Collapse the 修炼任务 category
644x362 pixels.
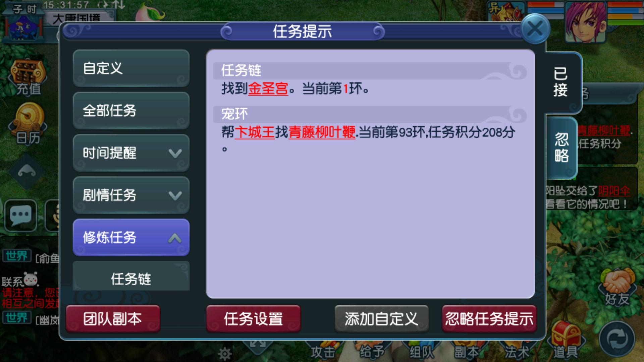[131, 237]
